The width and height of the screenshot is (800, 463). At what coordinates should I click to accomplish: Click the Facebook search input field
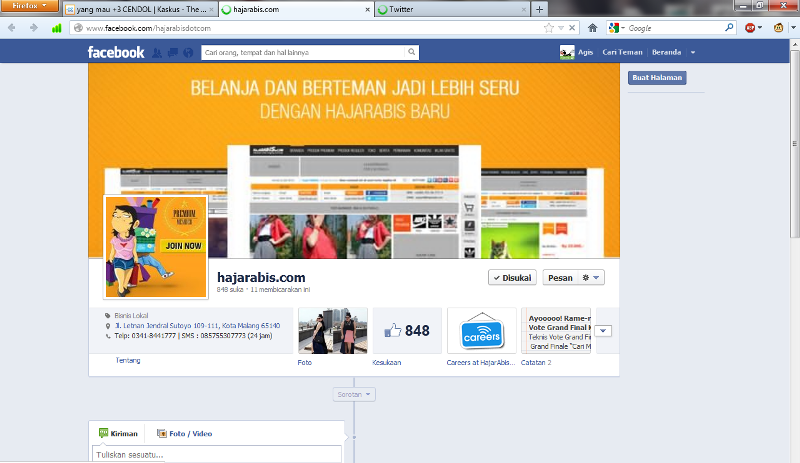tap(304, 52)
